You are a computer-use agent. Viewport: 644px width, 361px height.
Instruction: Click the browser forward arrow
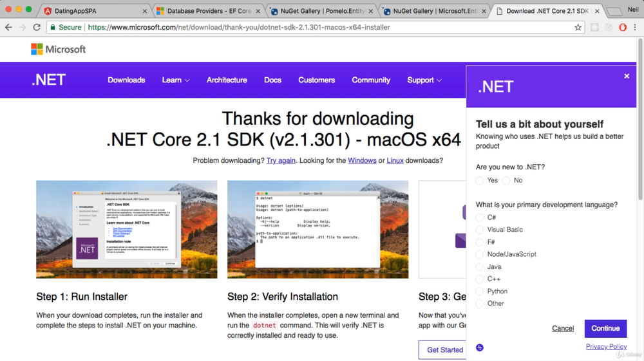click(x=23, y=28)
